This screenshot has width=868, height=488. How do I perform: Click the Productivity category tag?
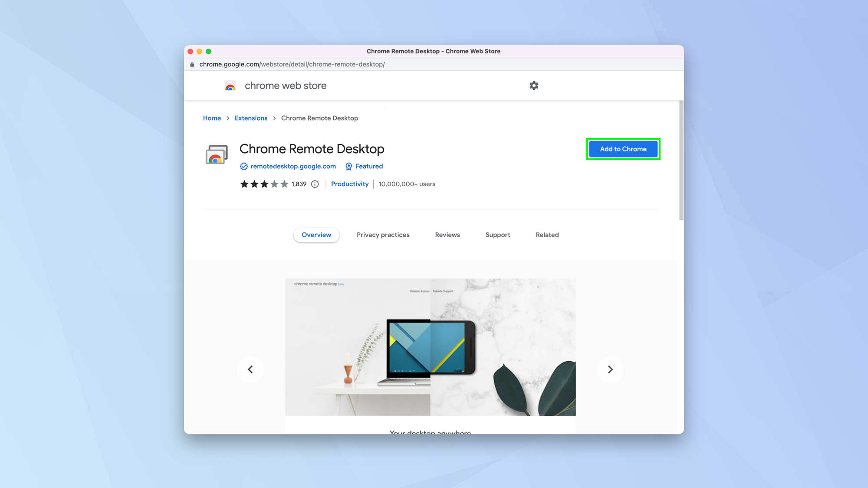point(350,183)
